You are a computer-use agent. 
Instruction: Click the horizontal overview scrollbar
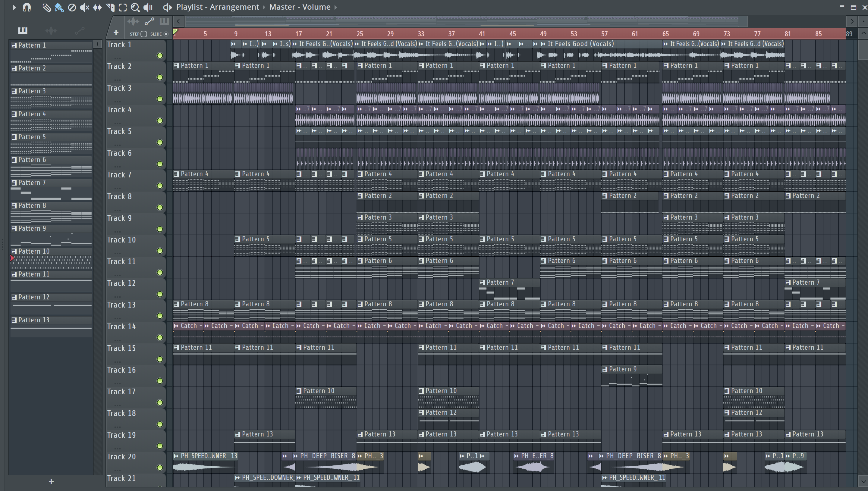click(x=466, y=21)
